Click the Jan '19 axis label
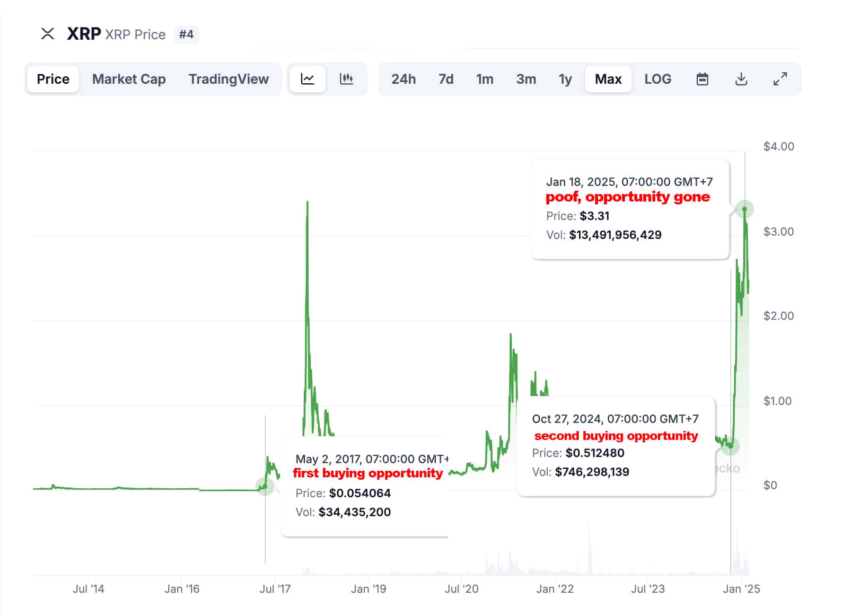The height and width of the screenshot is (616, 842). pyautogui.click(x=368, y=589)
